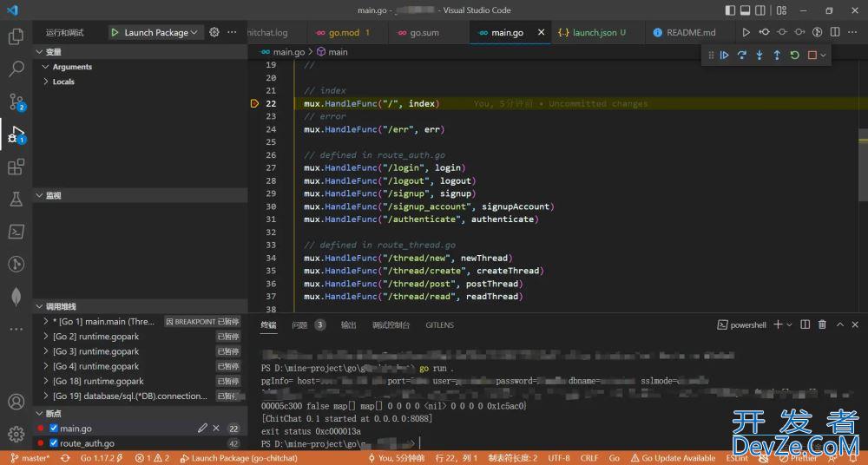Expand [Go 19] database/sql entry
The width and height of the screenshot is (868, 465).
tap(46, 396)
